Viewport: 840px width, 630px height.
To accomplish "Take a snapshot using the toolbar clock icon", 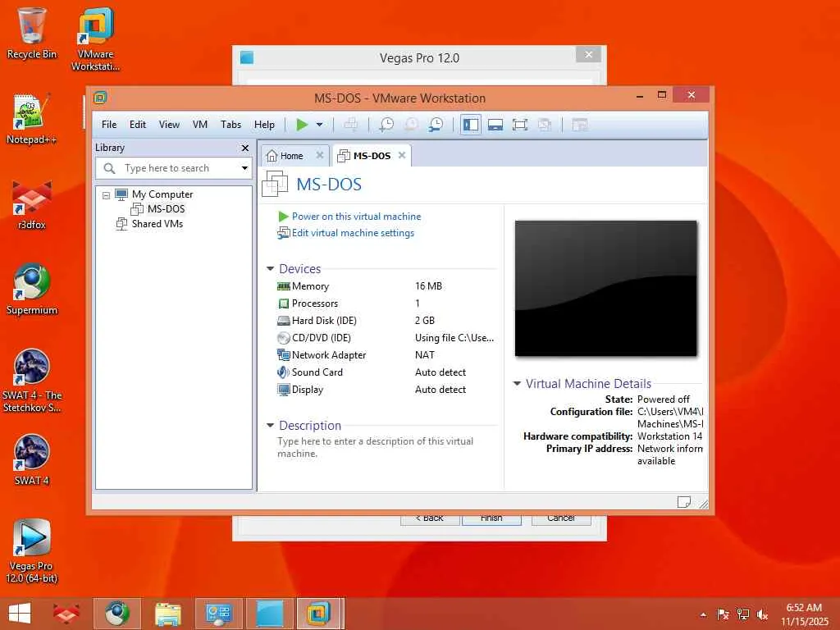I will (x=386, y=125).
